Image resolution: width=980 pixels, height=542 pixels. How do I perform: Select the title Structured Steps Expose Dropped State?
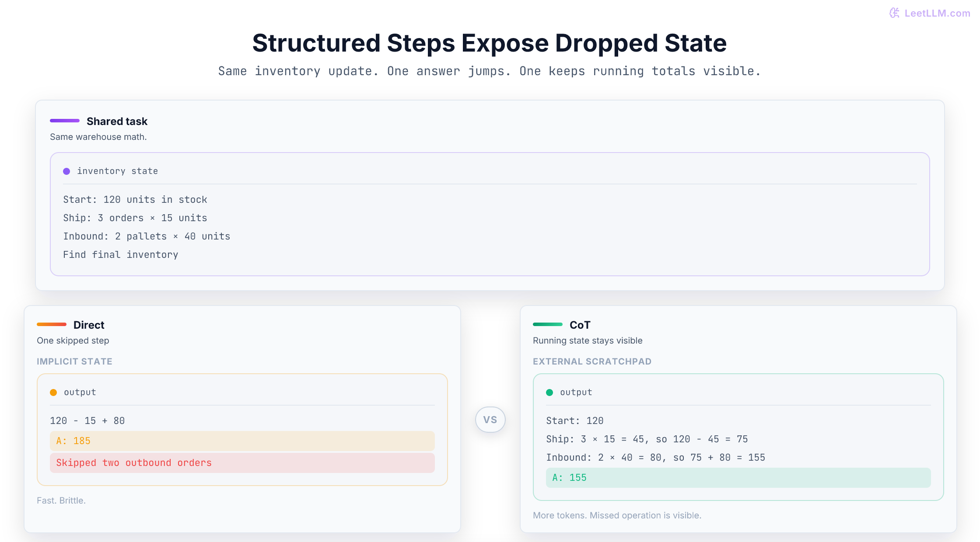click(490, 43)
